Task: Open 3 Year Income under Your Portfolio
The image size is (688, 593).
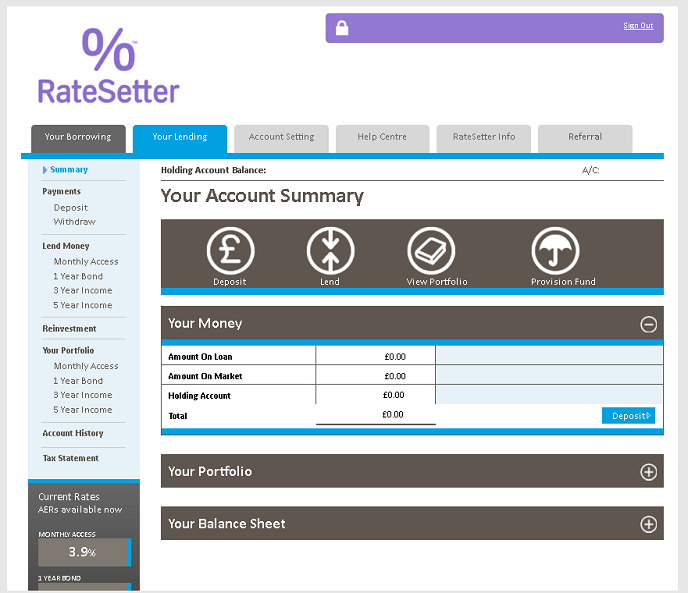Action: coord(83,395)
